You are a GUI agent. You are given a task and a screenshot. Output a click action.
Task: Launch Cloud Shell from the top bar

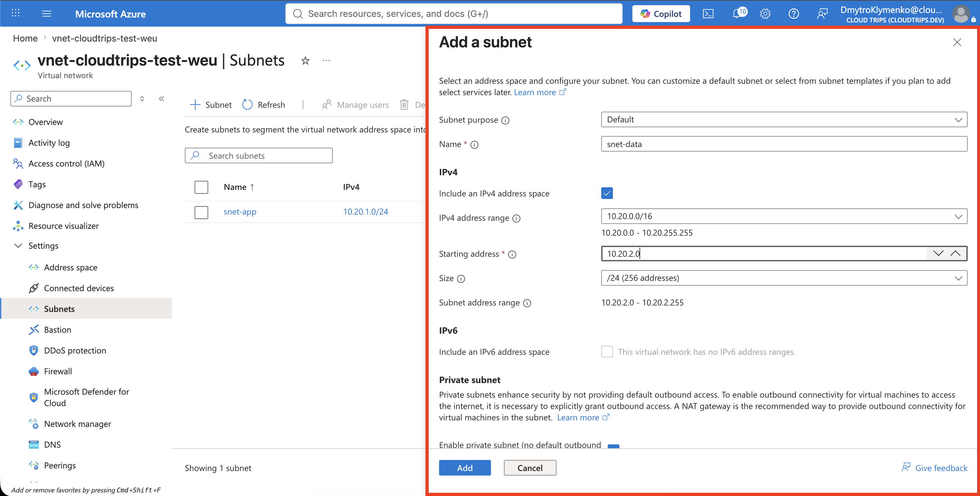708,14
